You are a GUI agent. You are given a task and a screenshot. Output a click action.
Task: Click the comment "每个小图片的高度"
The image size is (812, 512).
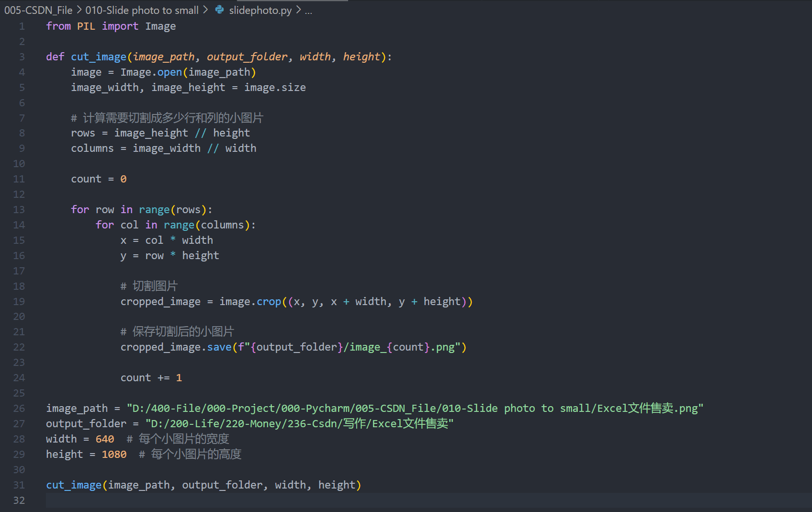(x=190, y=455)
